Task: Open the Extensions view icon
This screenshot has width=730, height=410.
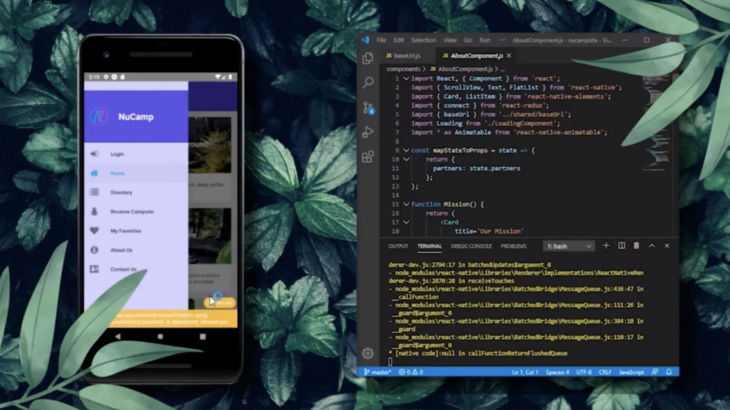Action: (368, 157)
